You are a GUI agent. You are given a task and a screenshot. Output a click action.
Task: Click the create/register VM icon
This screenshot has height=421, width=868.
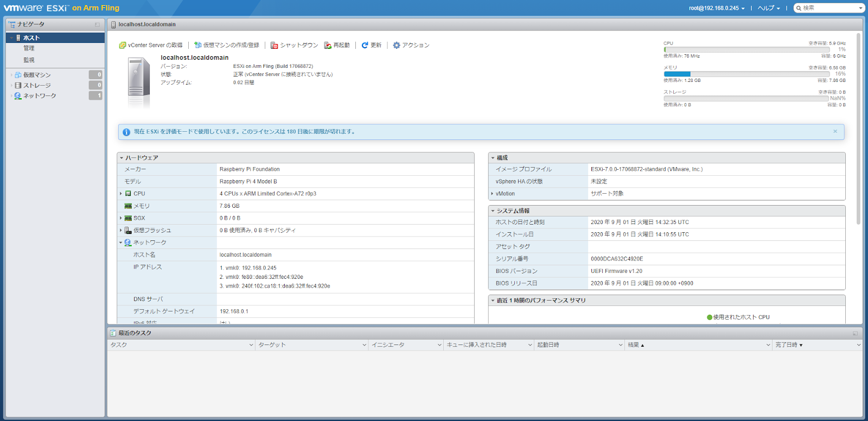coord(198,45)
